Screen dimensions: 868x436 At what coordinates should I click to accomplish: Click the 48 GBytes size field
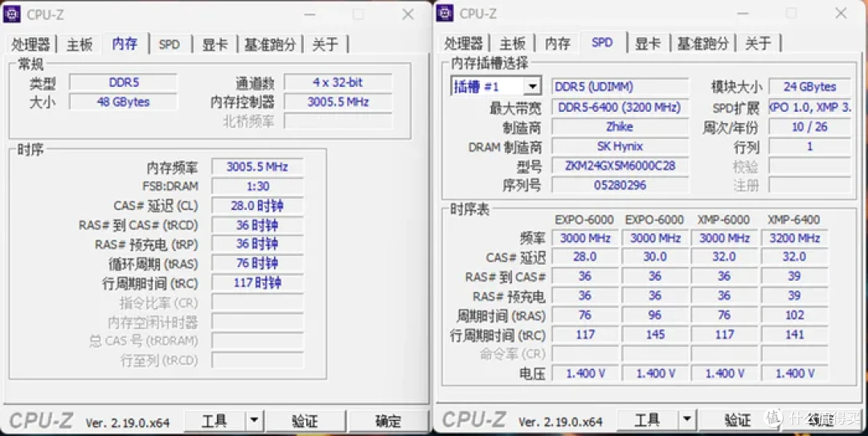click(x=123, y=102)
